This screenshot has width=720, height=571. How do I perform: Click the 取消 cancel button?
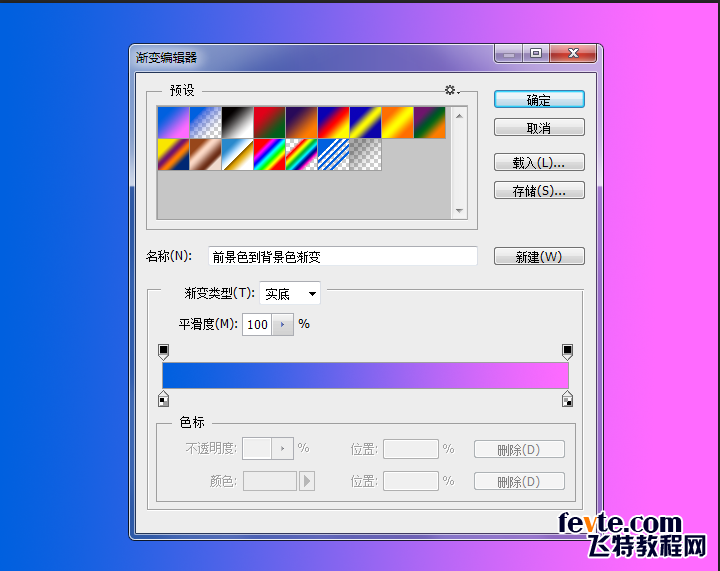click(539, 128)
